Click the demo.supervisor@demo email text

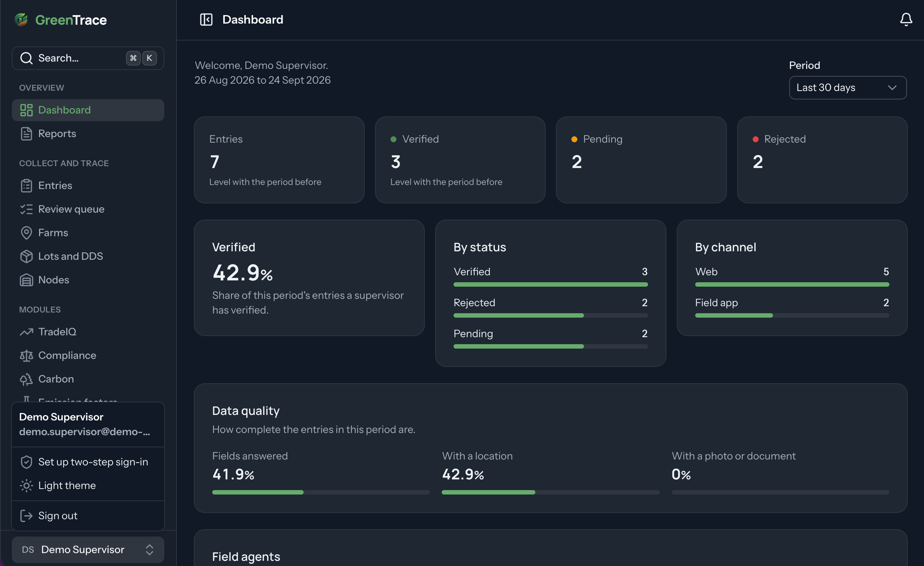85,432
